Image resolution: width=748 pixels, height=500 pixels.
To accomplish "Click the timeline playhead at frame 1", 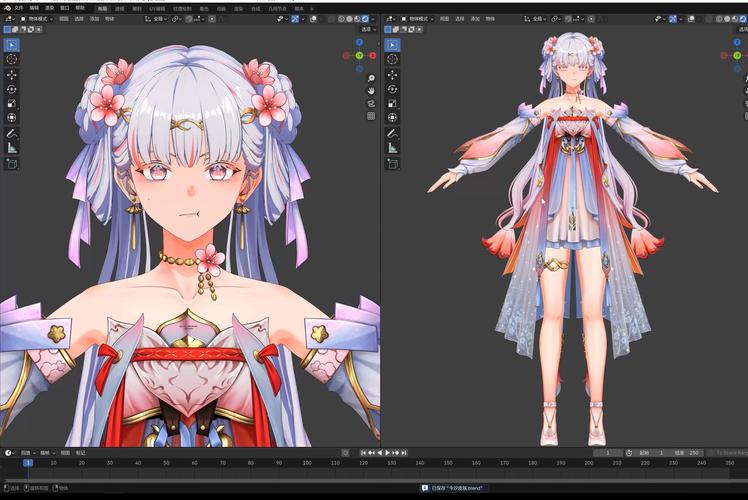I will (28, 463).
